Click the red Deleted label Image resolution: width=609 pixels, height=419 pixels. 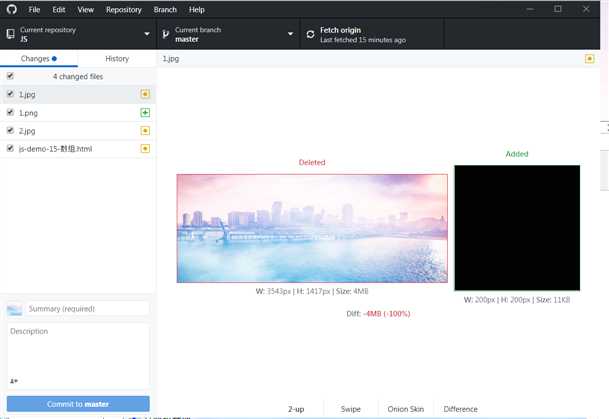312,162
